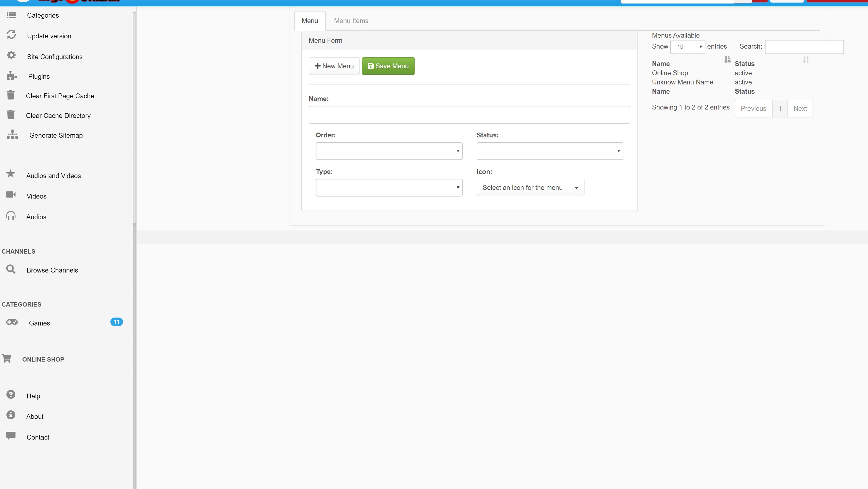Click the puzzle-piece Plugins icon

pos(12,76)
